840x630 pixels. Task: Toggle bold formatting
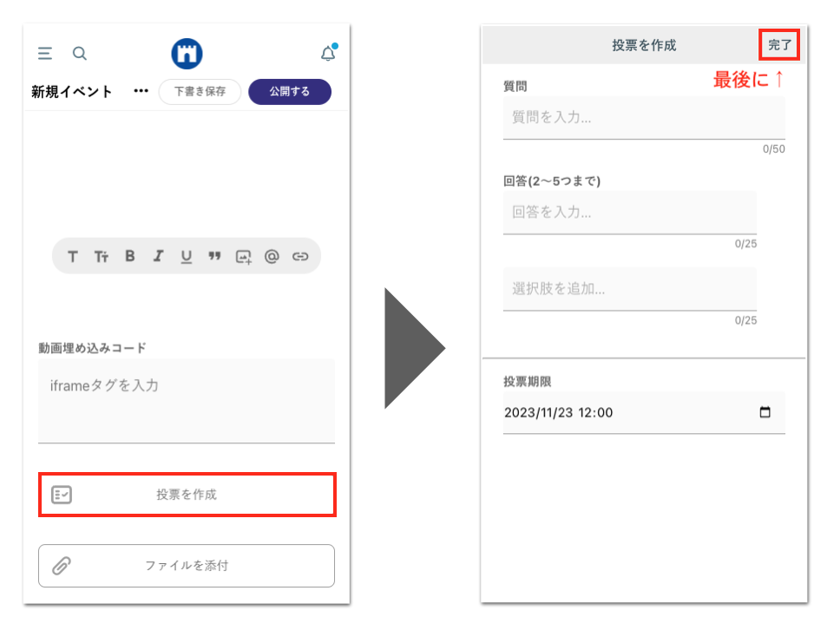click(129, 256)
